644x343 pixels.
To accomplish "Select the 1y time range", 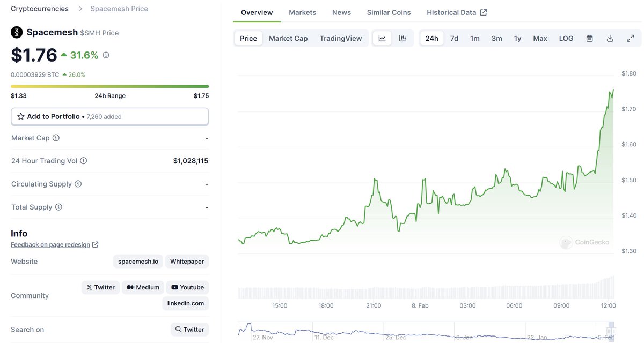I will pyautogui.click(x=517, y=38).
